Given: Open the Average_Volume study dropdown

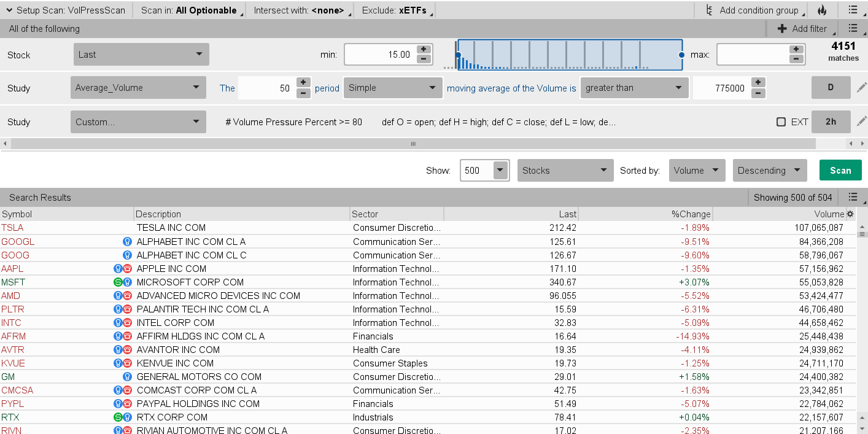Looking at the screenshot, I should (138, 88).
